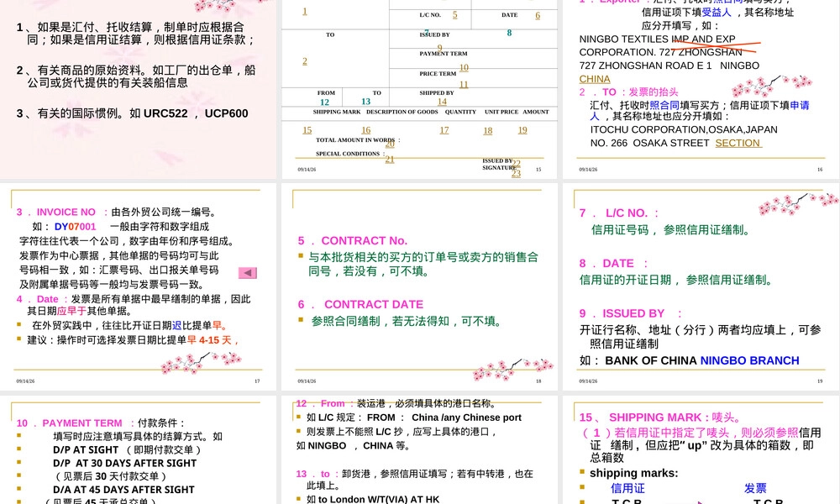Select slide thumbnail about PAYMENT TERM
This screenshot has height=504, width=840.
pos(139,450)
